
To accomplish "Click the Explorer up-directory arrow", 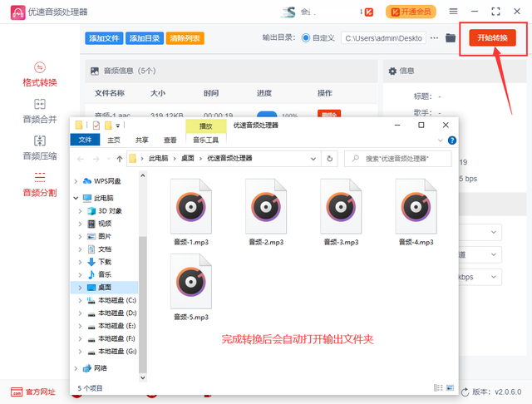I will pyautogui.click(x=121, y=158).
